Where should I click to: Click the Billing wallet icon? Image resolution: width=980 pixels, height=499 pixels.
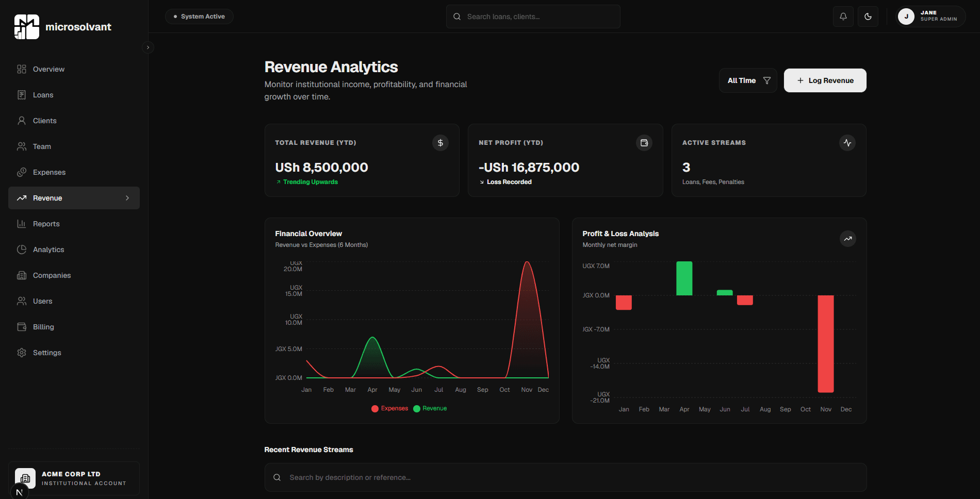pos(22,327)
